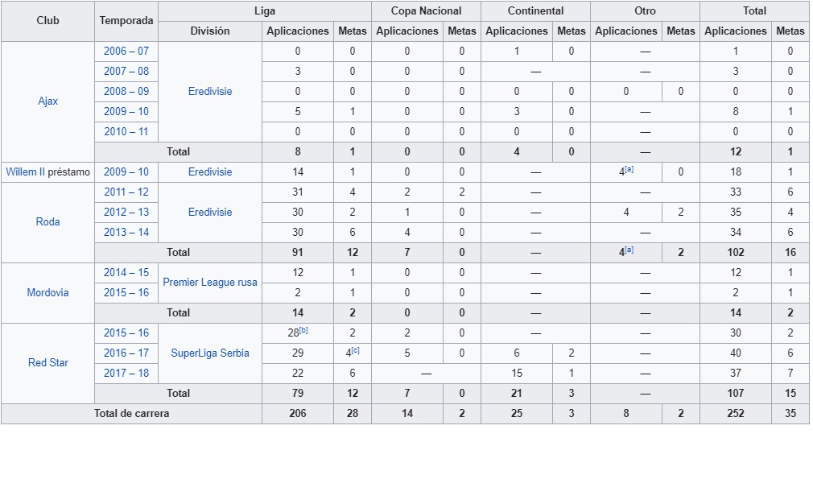Follow the Mordovia club link
The image size is (813, 504).
coord(47,293)
